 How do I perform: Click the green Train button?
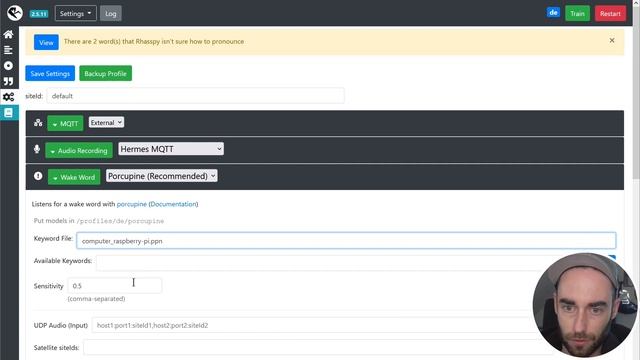[x=577, y=13]
